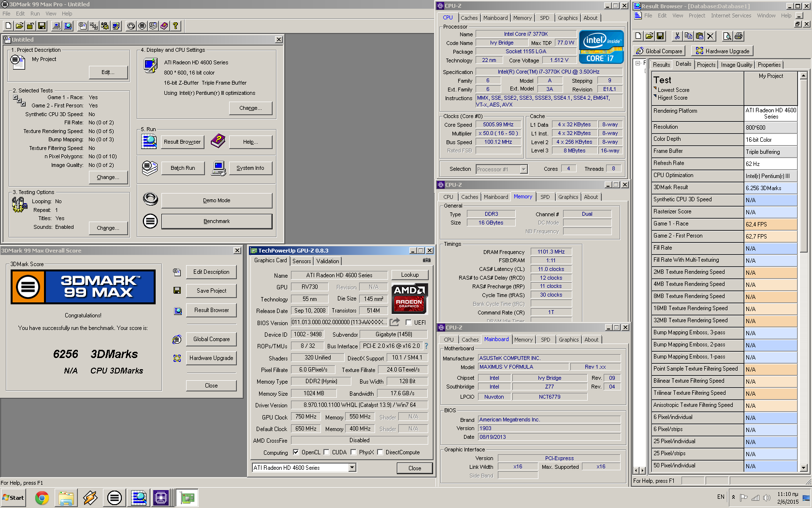Open Processor #1 selection dropdown in CPU-Z
Viewport: 812px width, 508px height.
(523, 169)
